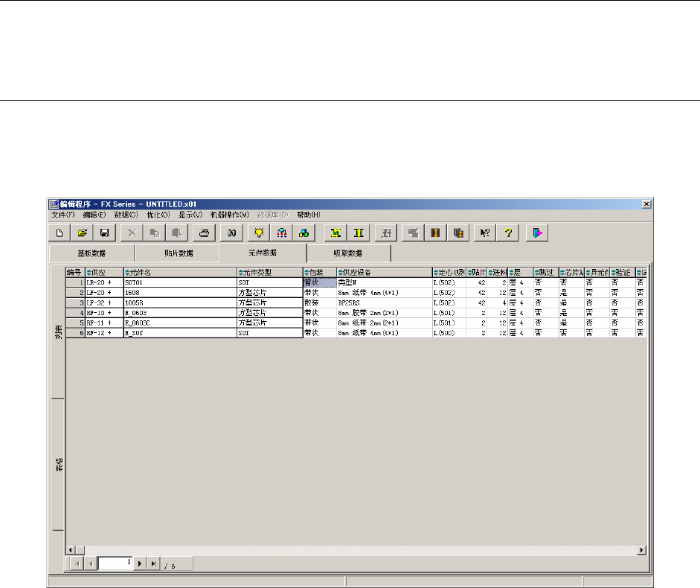The height and width of the screenshot is (588, 700).
Task: Click the New file toolbar icon
Action: click(60, 233)
